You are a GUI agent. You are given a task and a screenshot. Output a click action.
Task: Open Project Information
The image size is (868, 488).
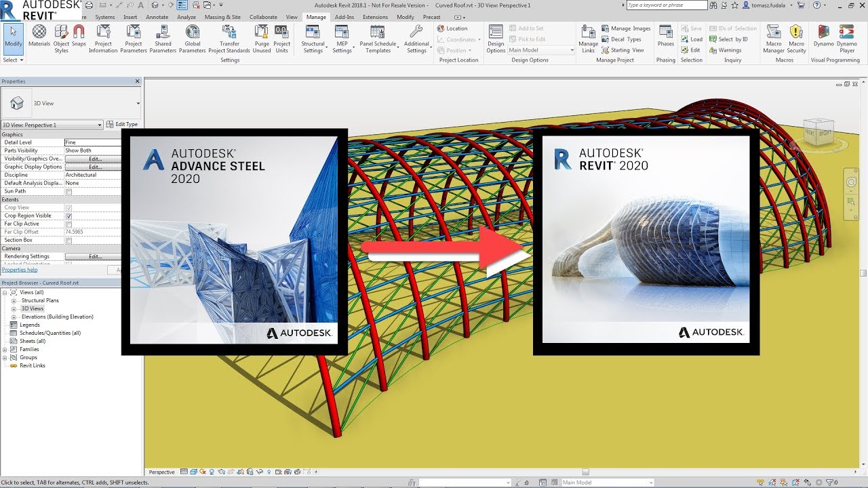(x=103, y=39)
